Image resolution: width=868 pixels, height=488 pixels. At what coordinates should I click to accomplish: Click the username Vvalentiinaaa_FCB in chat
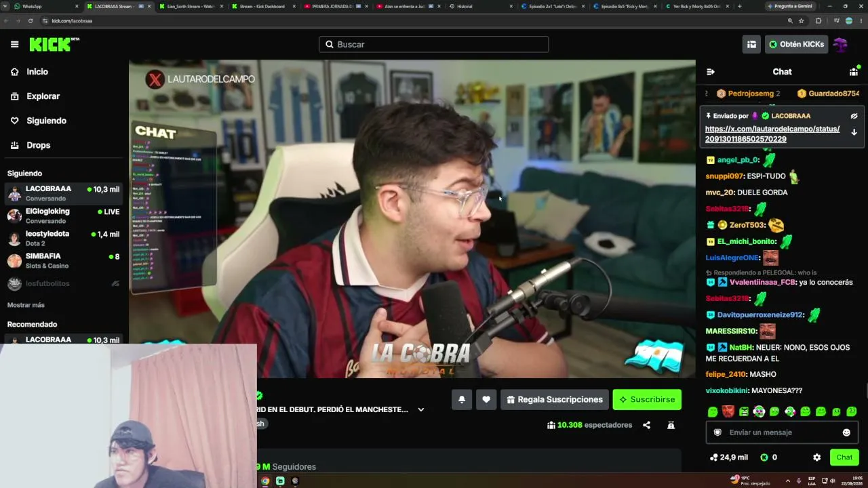762,283
